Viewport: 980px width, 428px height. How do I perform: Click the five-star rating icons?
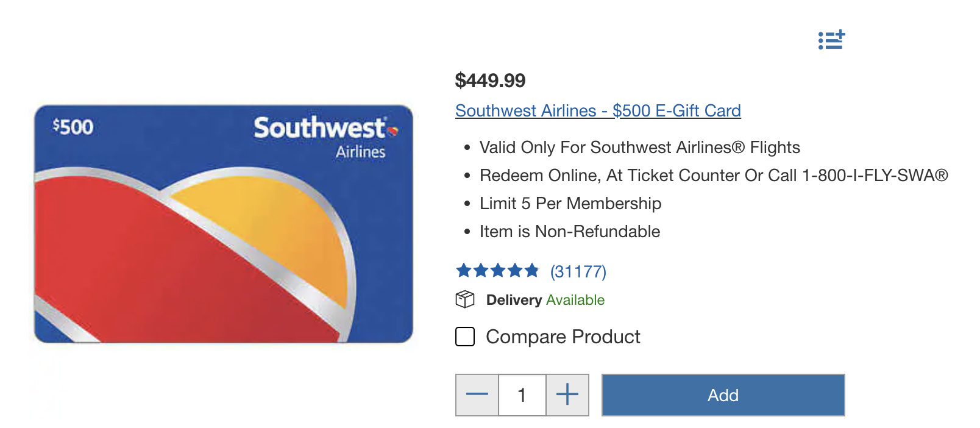(497, 271)
